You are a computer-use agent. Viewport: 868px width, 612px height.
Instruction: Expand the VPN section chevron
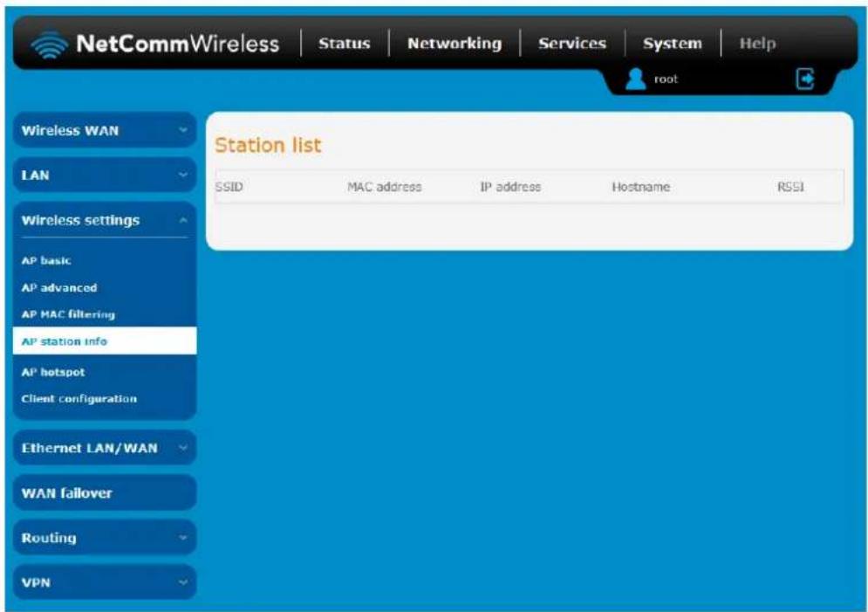tap(182, 582)
